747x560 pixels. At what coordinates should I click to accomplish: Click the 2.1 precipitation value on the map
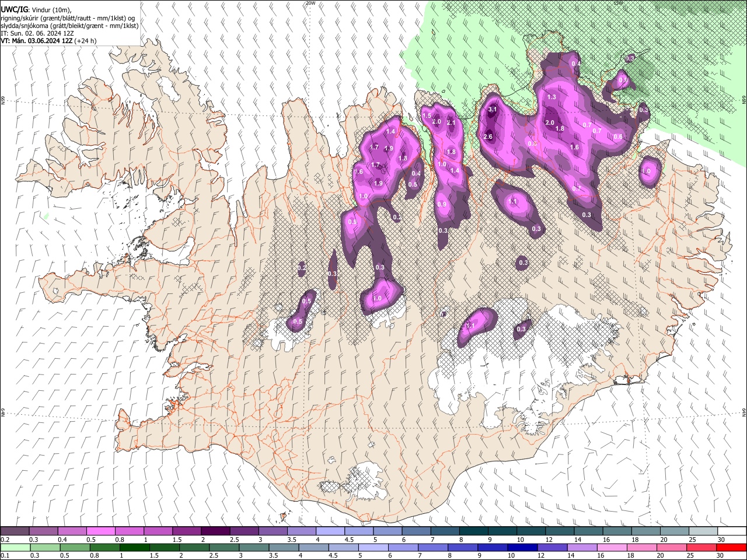[451, 123]
